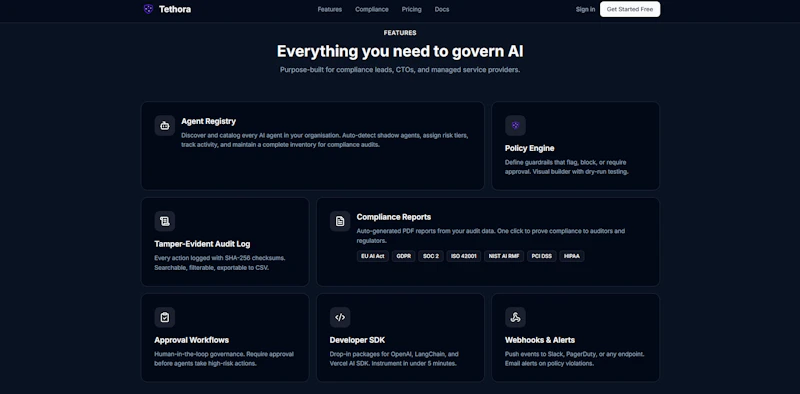This screenshot has height=394, width=800.
Task: Click the Tamper-Evident Audit Log heading
Action: [202, 244]
